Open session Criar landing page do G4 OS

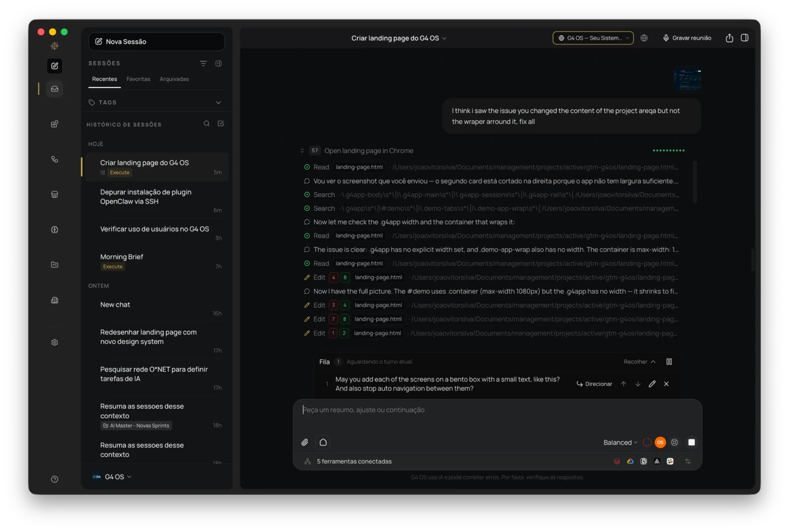(x=156, y=167)
